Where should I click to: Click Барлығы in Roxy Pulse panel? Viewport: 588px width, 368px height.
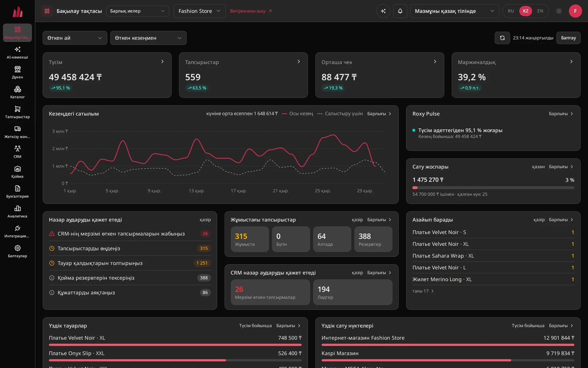coord(561,114)
